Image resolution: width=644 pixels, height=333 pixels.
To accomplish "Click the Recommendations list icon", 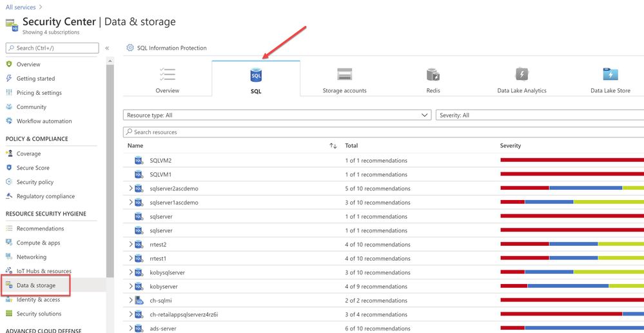I will 9,228.
